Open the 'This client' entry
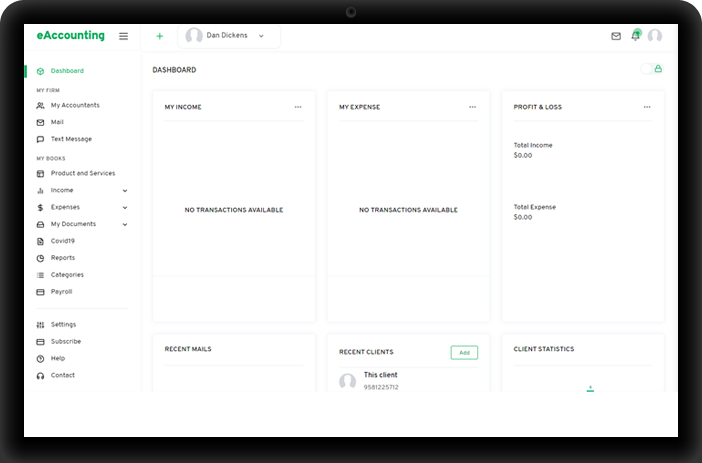The width and height of the screenshot is (702, 463). (381, 375)
